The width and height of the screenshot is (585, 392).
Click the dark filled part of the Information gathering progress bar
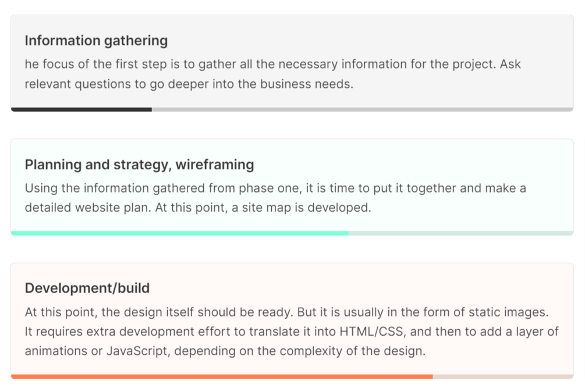[x=81, y=109]
